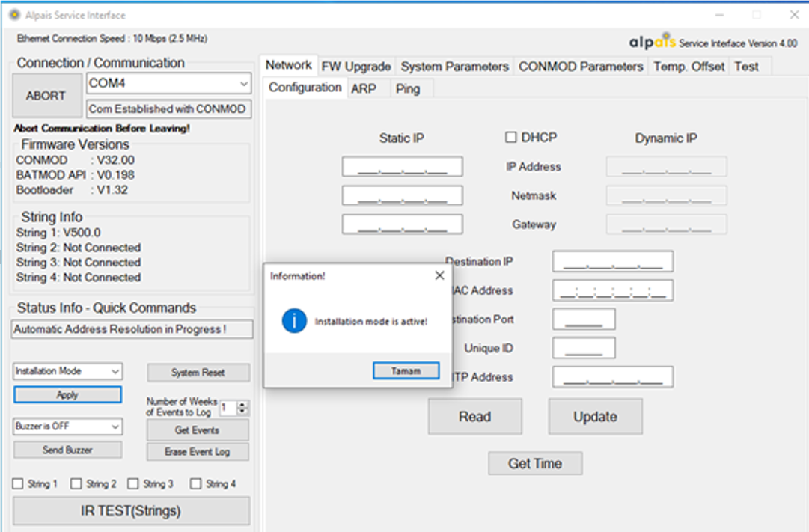Tick the String 2 checkbox

(76, 483)
